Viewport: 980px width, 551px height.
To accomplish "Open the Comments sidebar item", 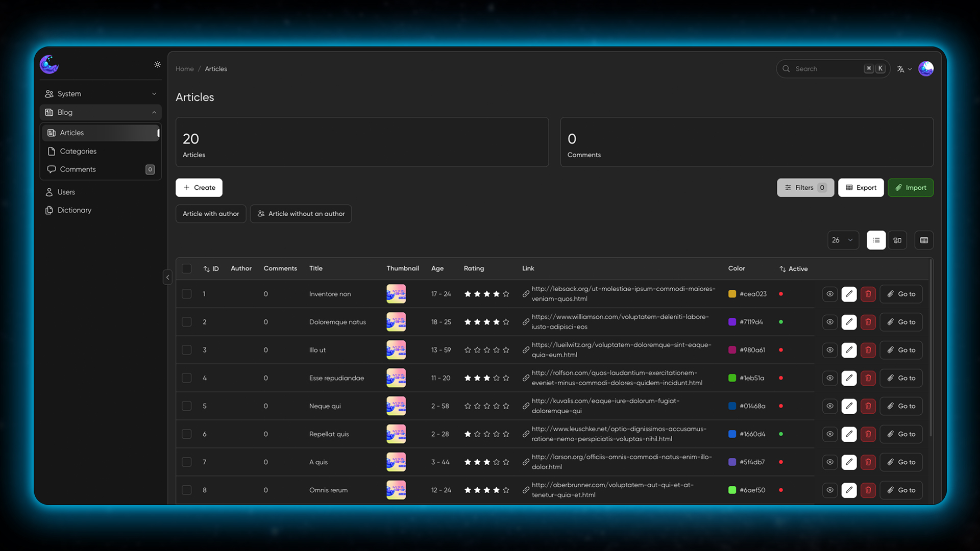I will click(x=101, y=169).
